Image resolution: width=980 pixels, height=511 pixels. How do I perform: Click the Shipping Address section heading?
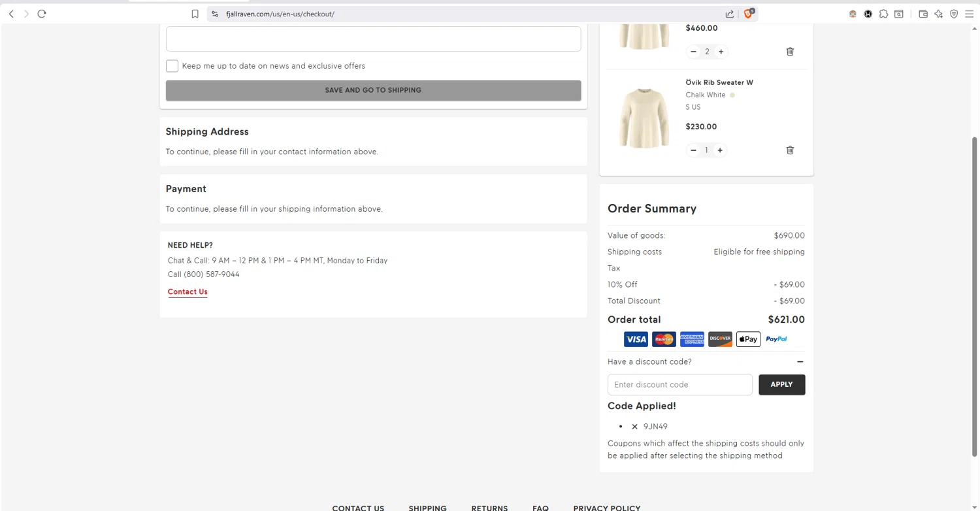click(207, 132)
